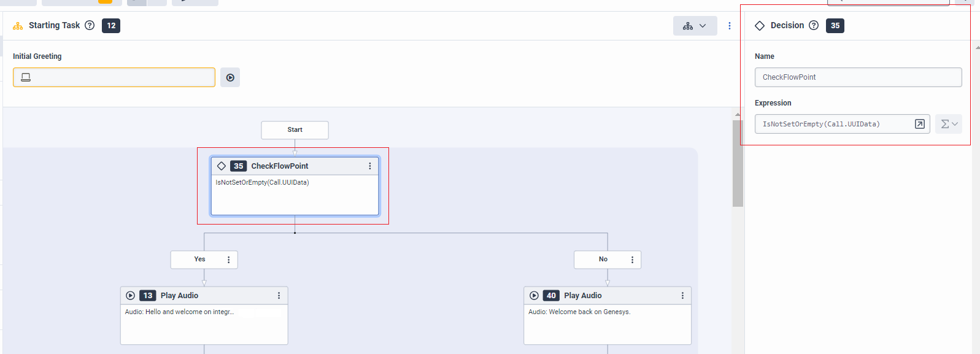Click the node number badge 35
The image size is (980, 354).
[239, 166]
